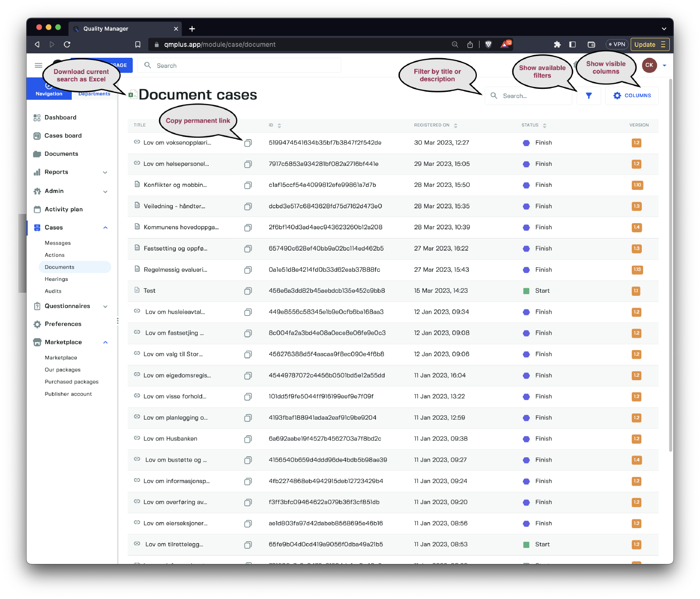Reload the page with the refresh icon
Screen dimensions: 700x599
pyautogui.click(x=67, y=44)
